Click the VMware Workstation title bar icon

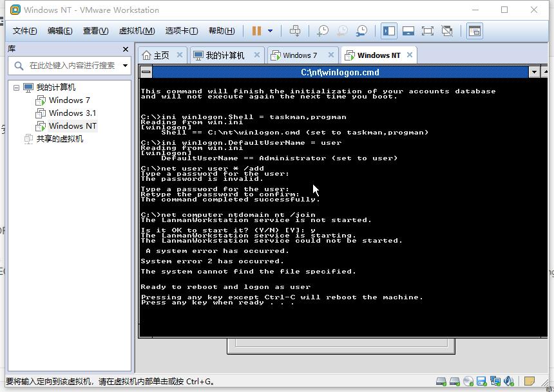(15, 10)
